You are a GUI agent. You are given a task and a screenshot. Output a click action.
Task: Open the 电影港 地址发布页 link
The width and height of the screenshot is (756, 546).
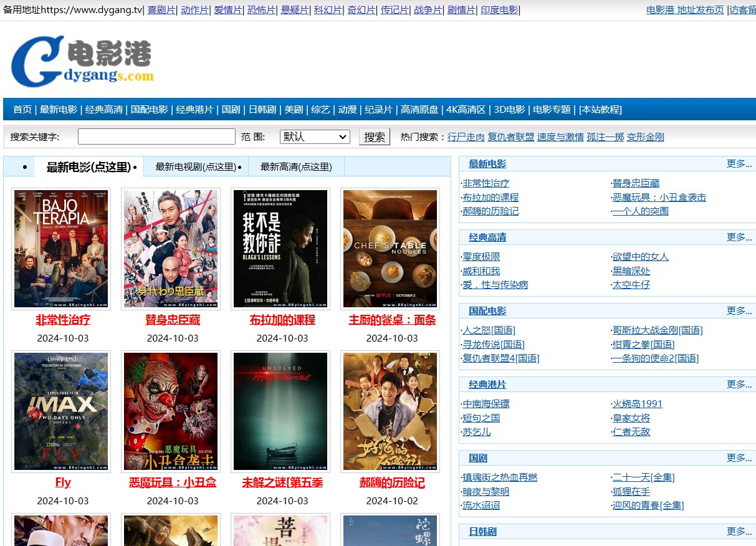point(685,10)
